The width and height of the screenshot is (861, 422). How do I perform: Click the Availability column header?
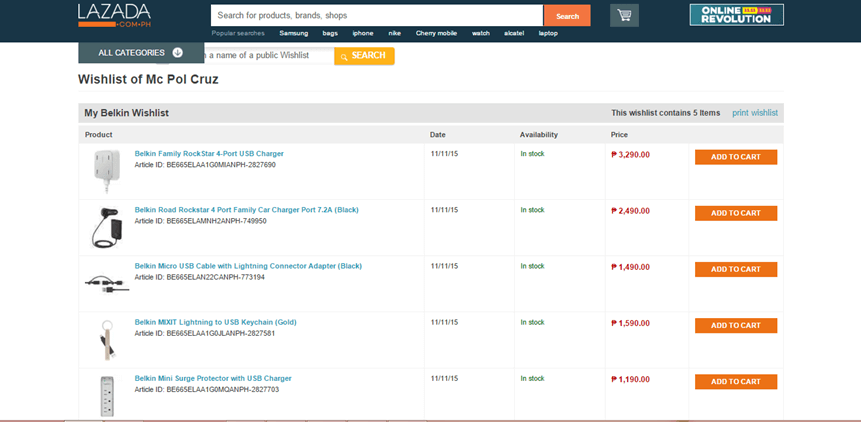point(539,134)
